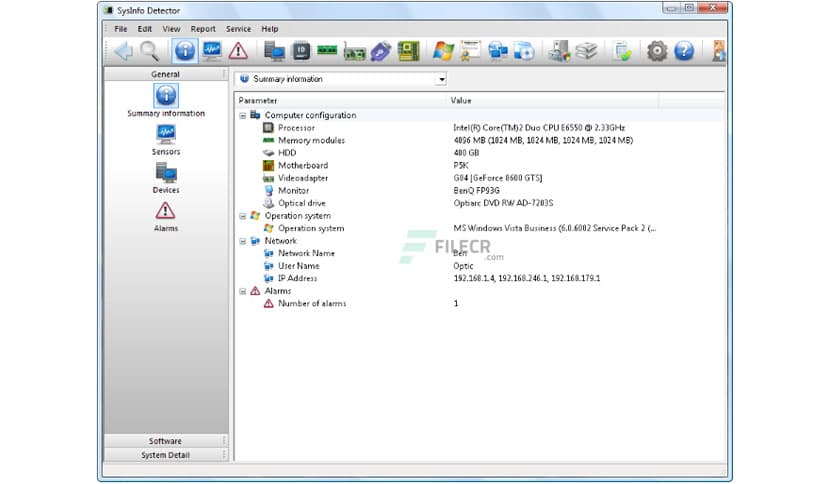The image size is (836, 484).
Task: Click the Parameter column header
Action: (x=340, y=100)
